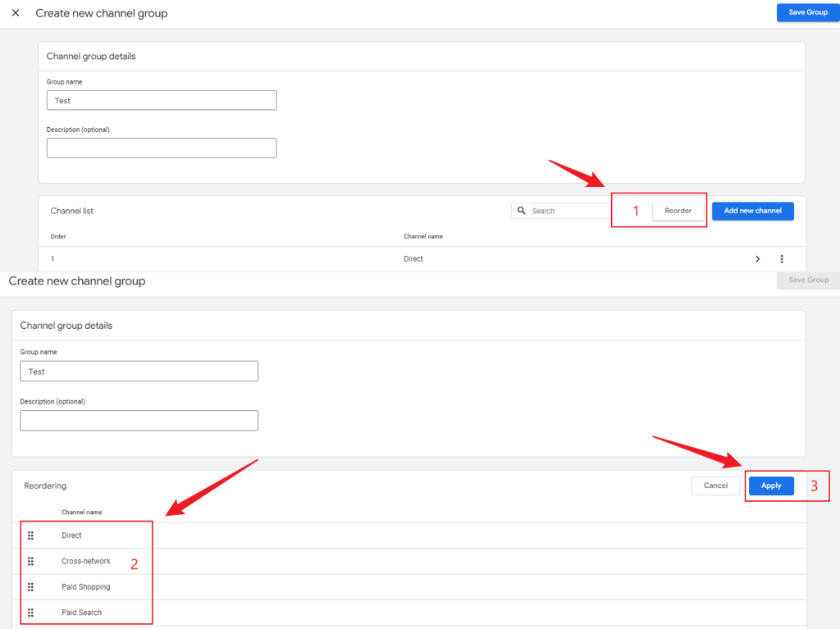Click the Reorder button
This screenshot has width=840, height=629.
[678, 210]
